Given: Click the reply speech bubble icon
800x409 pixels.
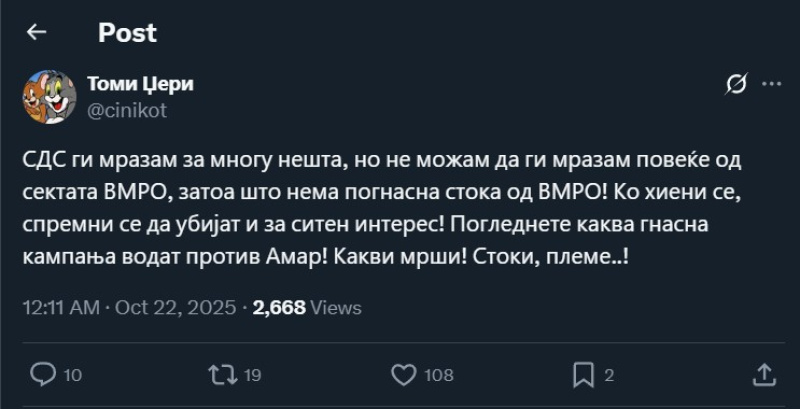Looking at the screenshot, I should 43,374.
